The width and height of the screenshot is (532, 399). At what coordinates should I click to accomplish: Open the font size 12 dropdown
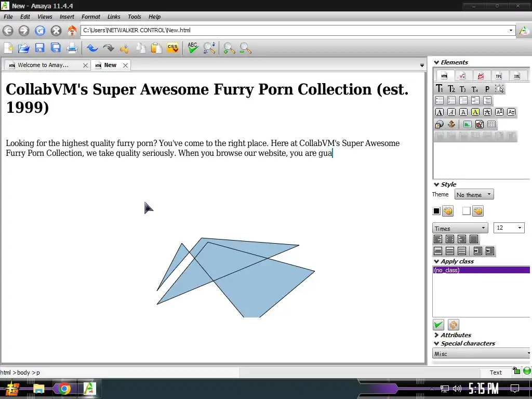[509, 228]
